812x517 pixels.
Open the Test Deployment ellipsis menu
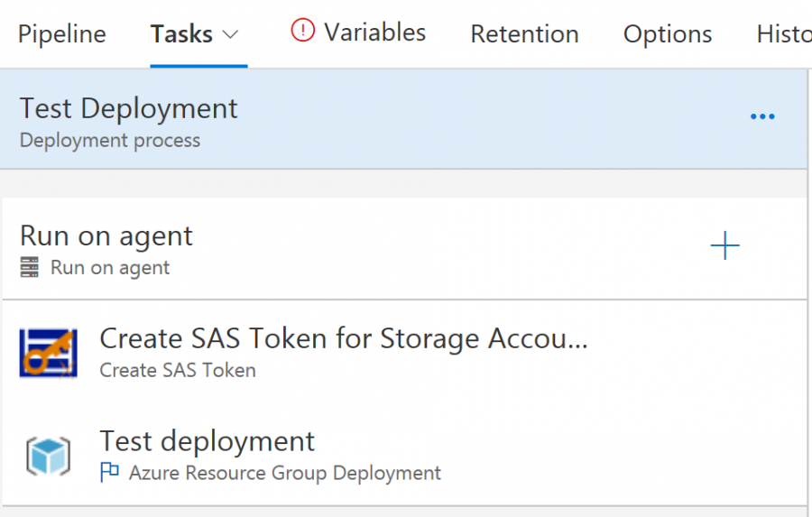762,116
